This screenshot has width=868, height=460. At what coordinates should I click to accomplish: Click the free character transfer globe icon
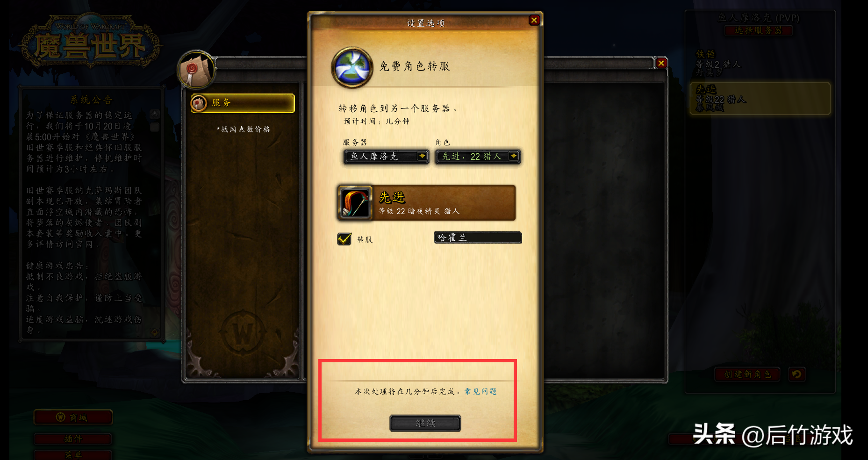[352, 67]
